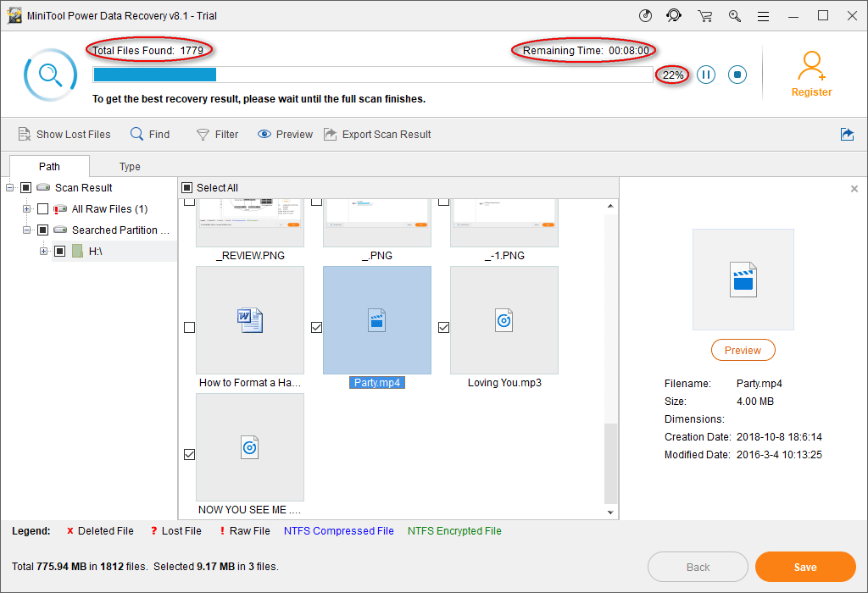868x593 pixels.
Task: Click the share icon at toolbar right
Action: click(x=847, y=134)
